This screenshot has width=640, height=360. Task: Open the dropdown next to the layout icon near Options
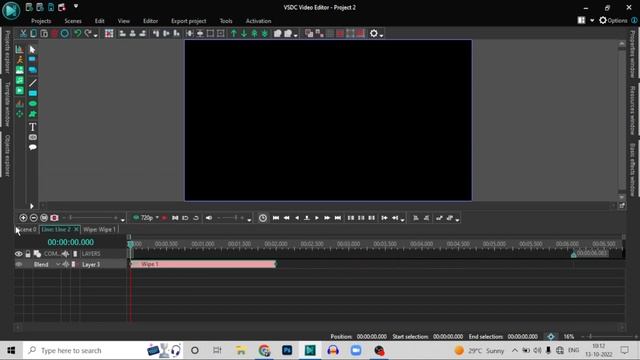[592, 20]
